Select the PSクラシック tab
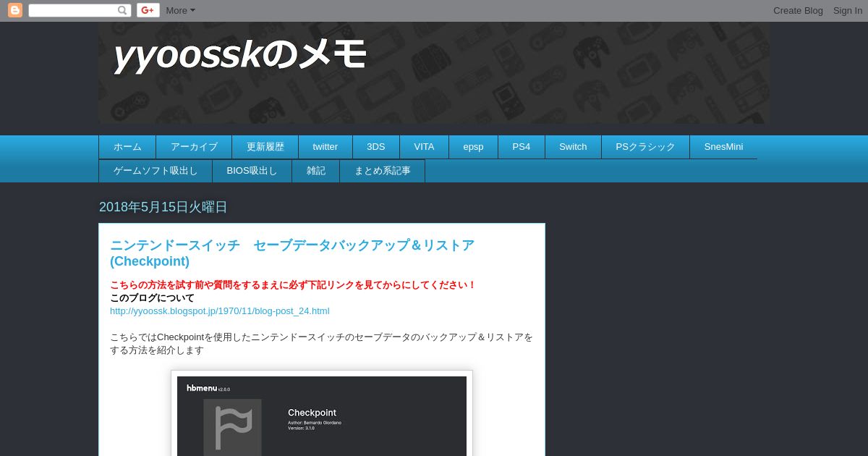 point(646,147)
